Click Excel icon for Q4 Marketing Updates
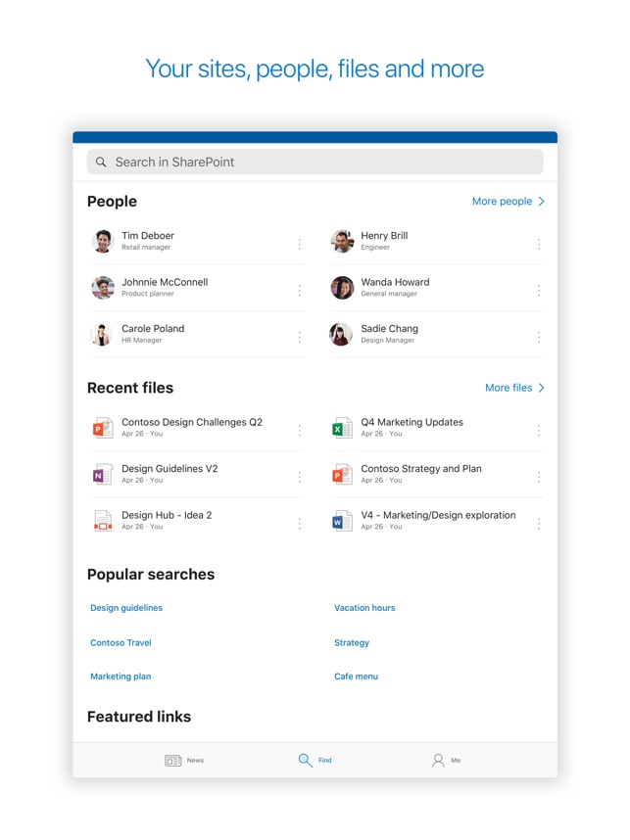This screenshot has height=840, width=630. 342,428
